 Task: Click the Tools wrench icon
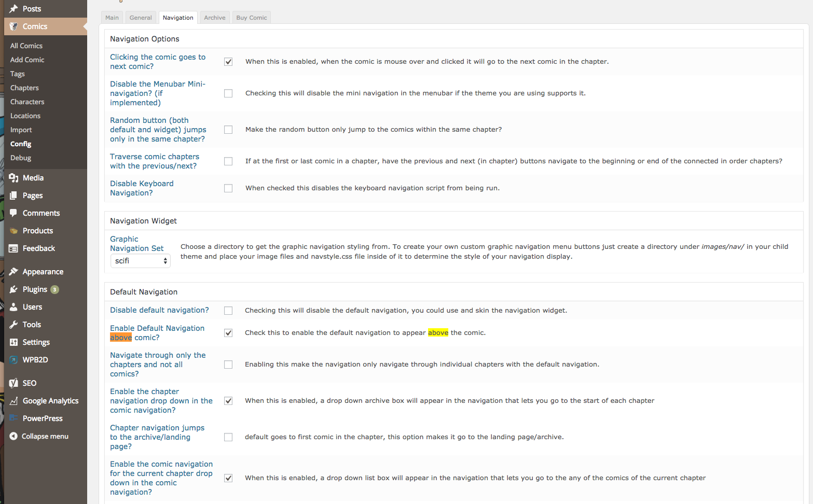click(13, 325)
